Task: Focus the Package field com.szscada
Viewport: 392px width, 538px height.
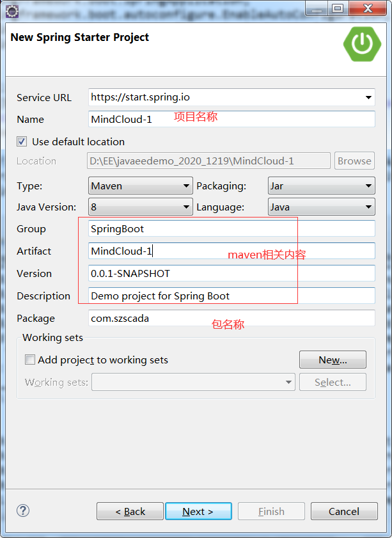Action: [231, 318]
